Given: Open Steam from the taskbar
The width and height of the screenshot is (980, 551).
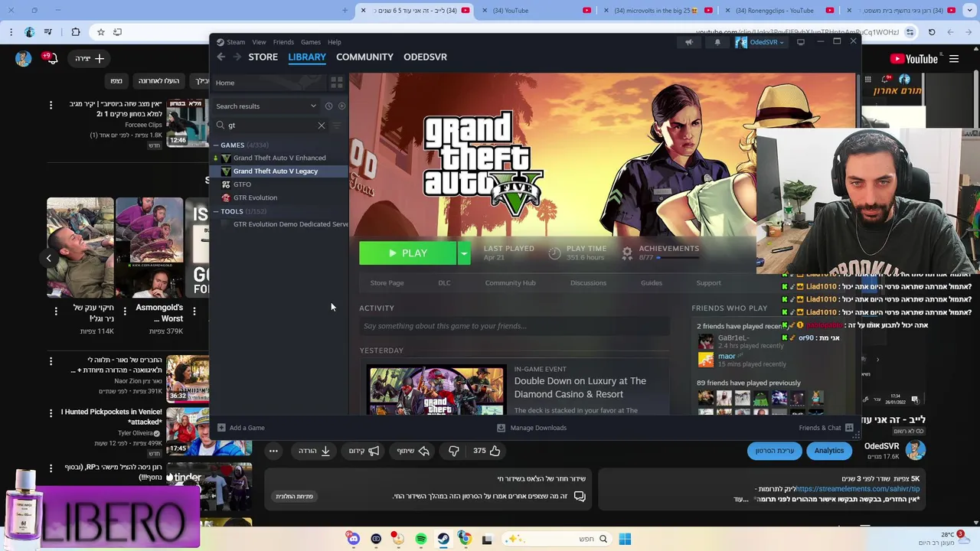Looking at the screenshot, I should click(443, 539).
